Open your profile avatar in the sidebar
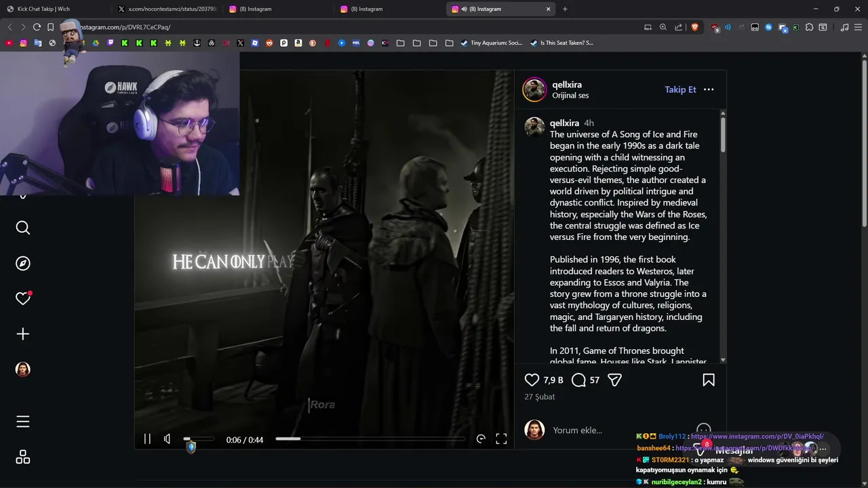 point(23,369)
